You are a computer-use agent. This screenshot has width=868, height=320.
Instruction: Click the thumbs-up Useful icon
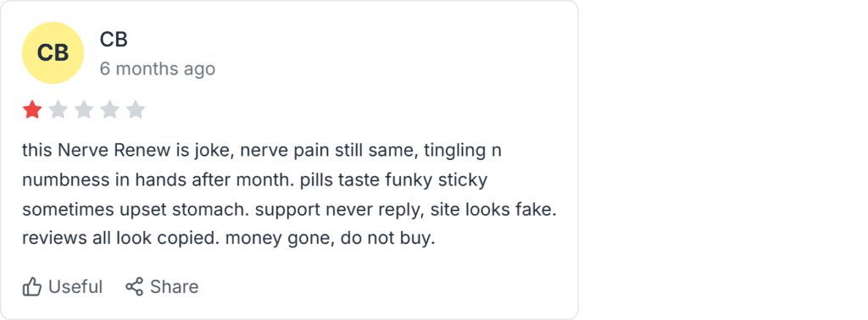(x=32, y=287)
